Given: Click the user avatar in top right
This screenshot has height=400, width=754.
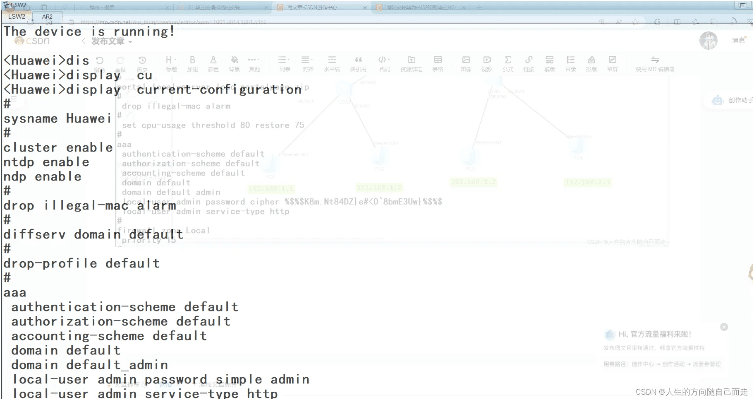Looking at the screenshot, I should tap(708, 40).
